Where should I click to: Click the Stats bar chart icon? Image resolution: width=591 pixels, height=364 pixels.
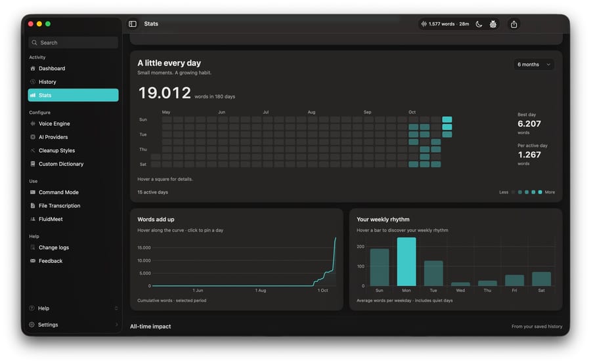(x=33, y=95)
